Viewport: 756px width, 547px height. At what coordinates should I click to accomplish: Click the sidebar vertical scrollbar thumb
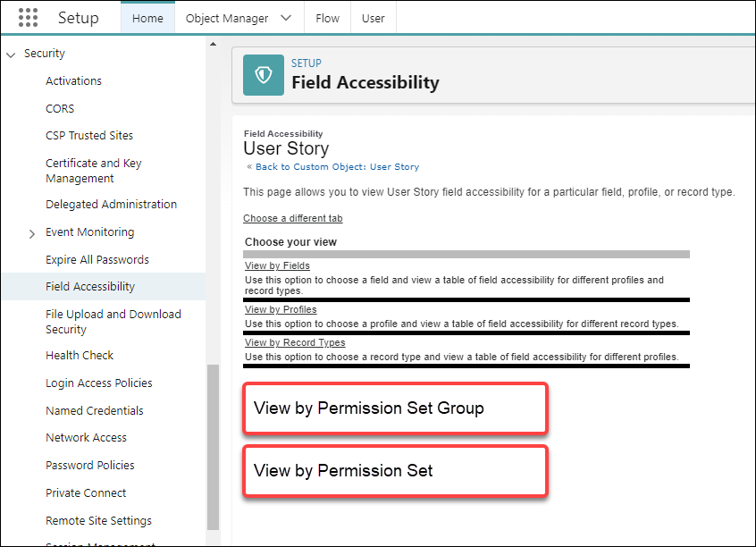[x=213, y=447]
